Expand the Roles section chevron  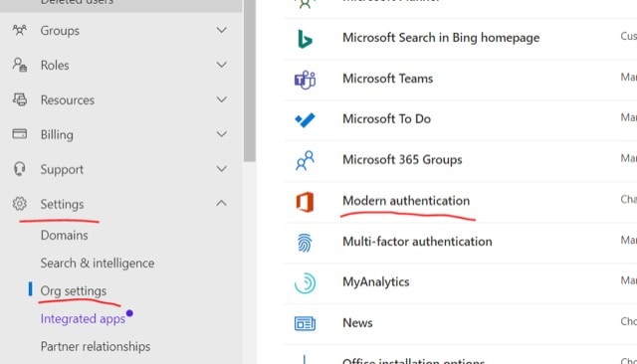pos(221,65)
